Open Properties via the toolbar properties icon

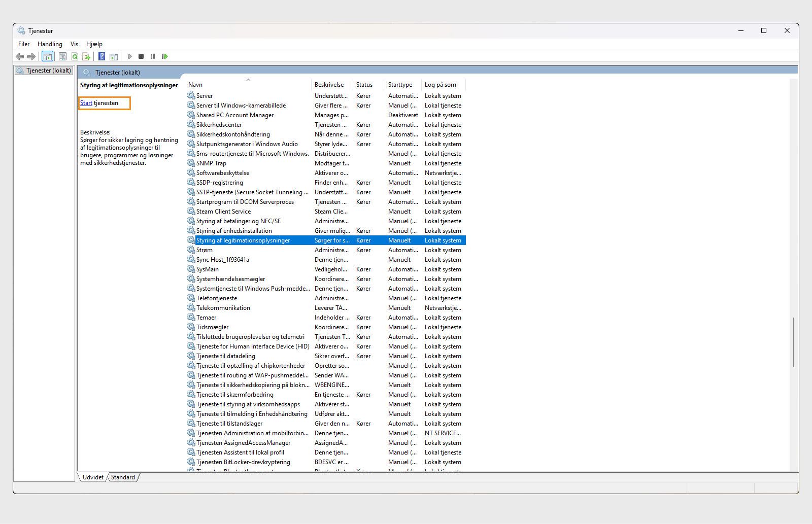62,56
